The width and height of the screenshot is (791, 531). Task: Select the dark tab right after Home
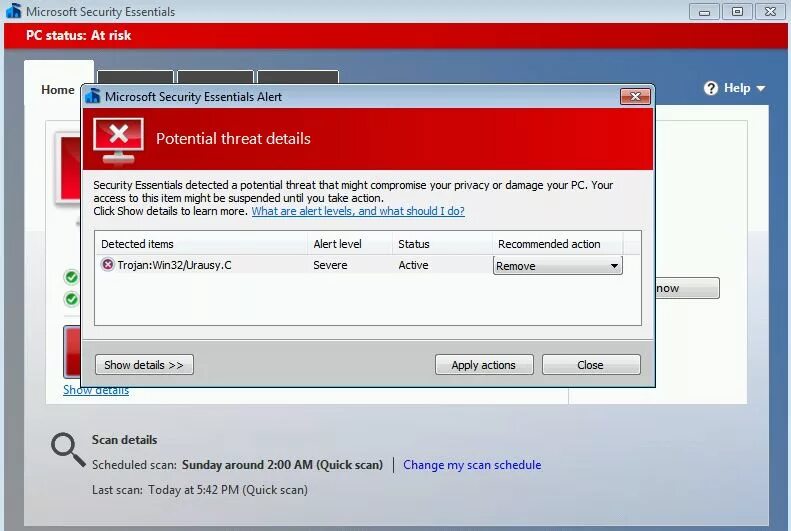[x=135, y=77]
